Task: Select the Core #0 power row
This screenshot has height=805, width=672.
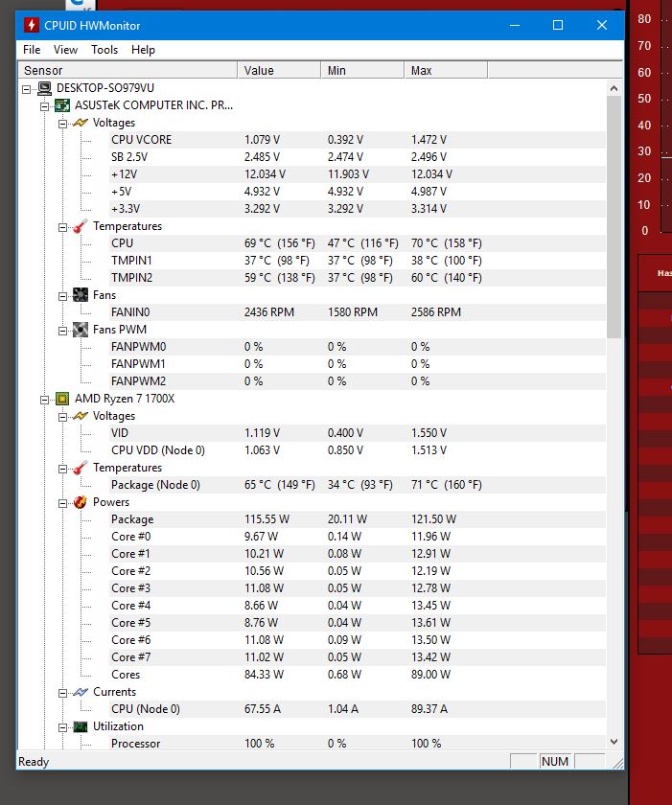Action: (358, 537)
